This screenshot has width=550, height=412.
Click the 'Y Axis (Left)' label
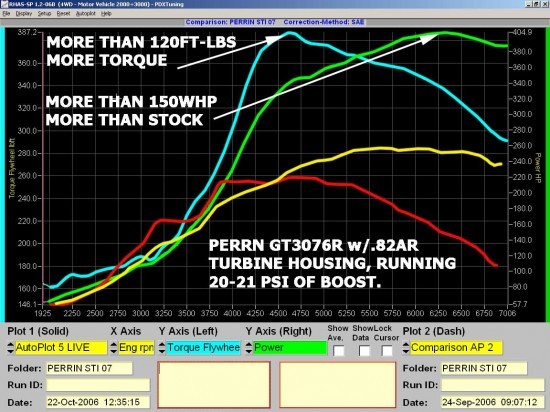[188, 331]
